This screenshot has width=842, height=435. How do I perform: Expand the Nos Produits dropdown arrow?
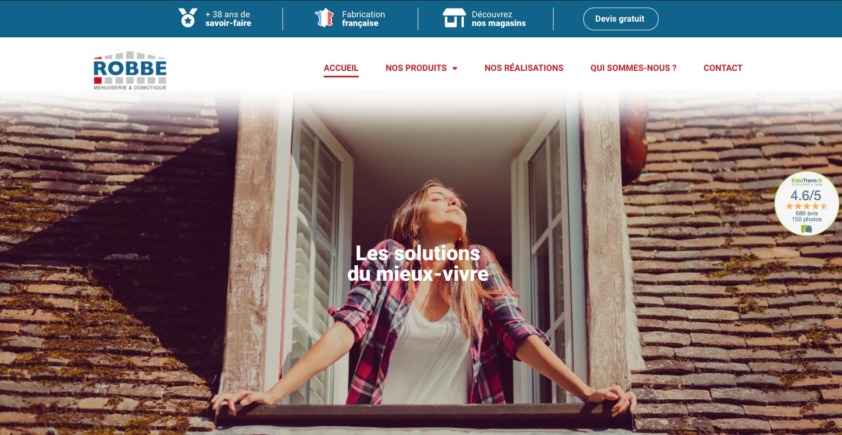[455, 68]
